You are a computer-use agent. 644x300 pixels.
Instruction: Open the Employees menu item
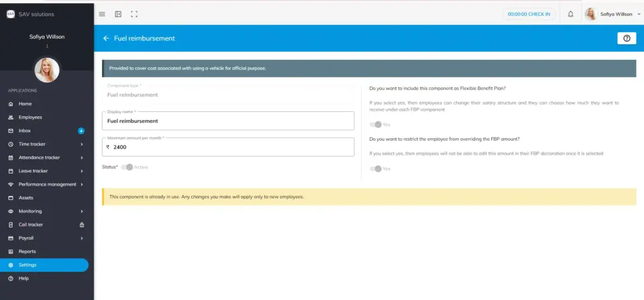tap(44, 118)
